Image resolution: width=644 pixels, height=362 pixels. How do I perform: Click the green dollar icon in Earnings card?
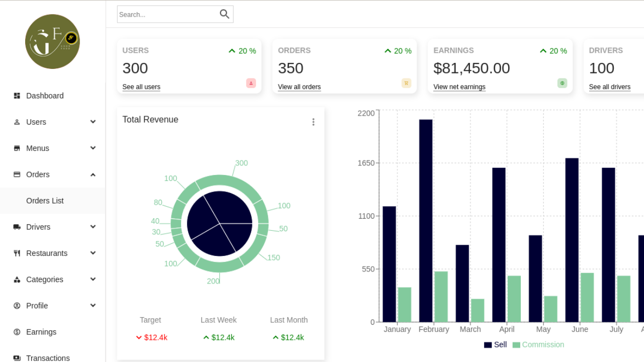(562, 83)
